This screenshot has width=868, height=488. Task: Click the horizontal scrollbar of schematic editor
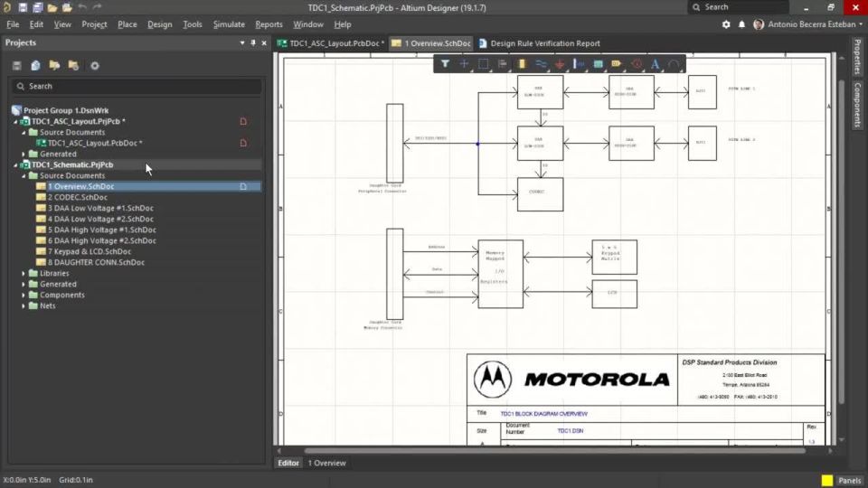[x=554, y=451]
